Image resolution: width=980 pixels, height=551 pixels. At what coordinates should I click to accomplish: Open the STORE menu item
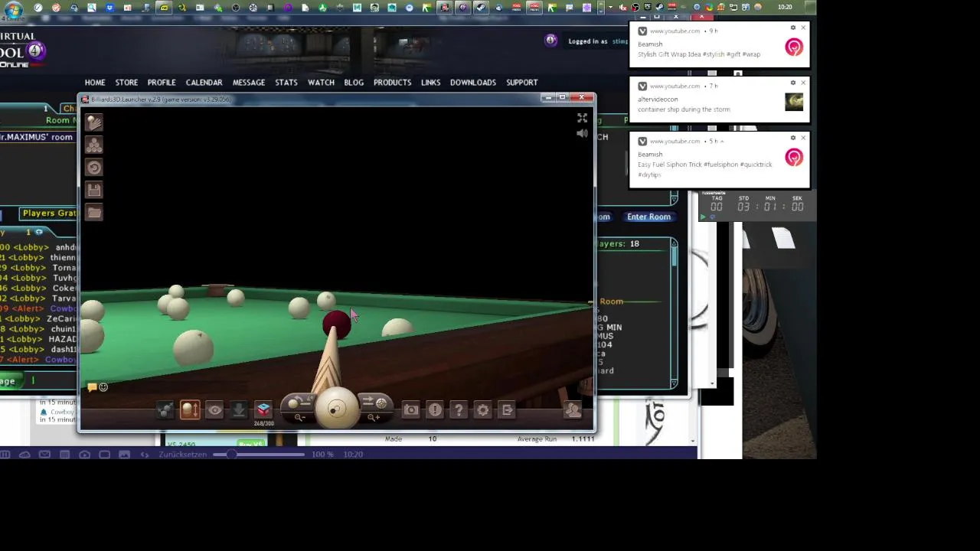126,83
